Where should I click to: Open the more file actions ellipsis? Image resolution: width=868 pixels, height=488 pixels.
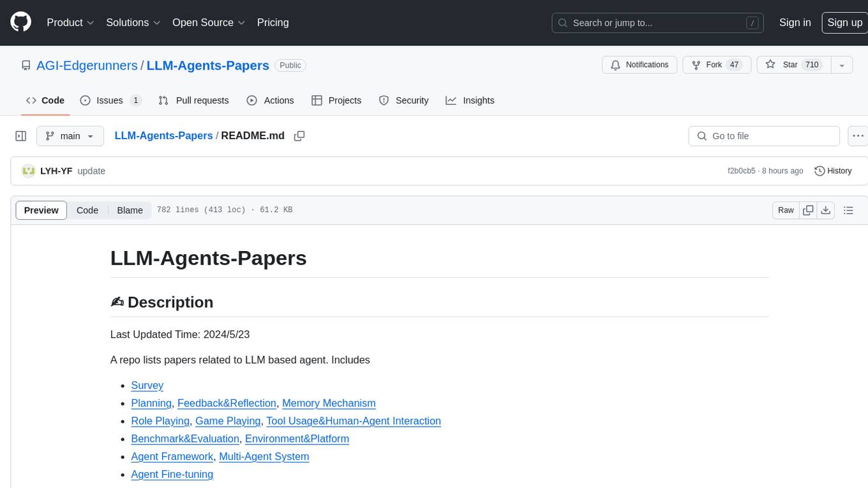pos(858,136)
